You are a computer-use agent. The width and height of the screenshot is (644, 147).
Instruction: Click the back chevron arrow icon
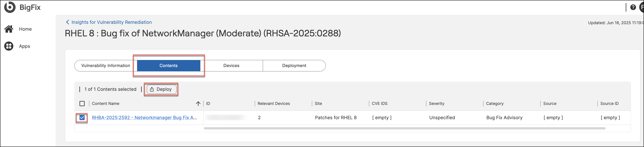[x=67, y=22]
